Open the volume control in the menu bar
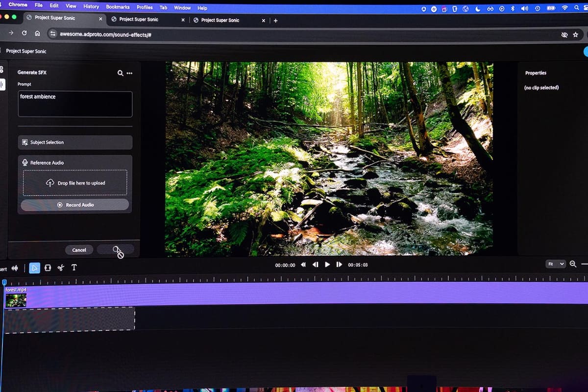 525,8
